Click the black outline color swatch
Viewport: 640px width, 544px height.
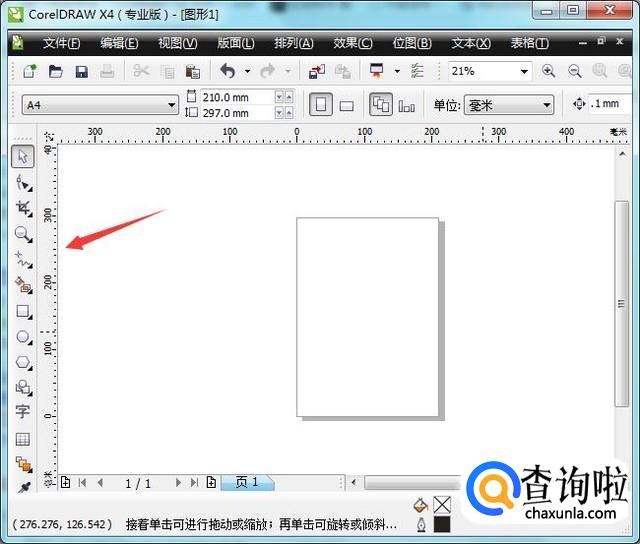tap(442, 524)
